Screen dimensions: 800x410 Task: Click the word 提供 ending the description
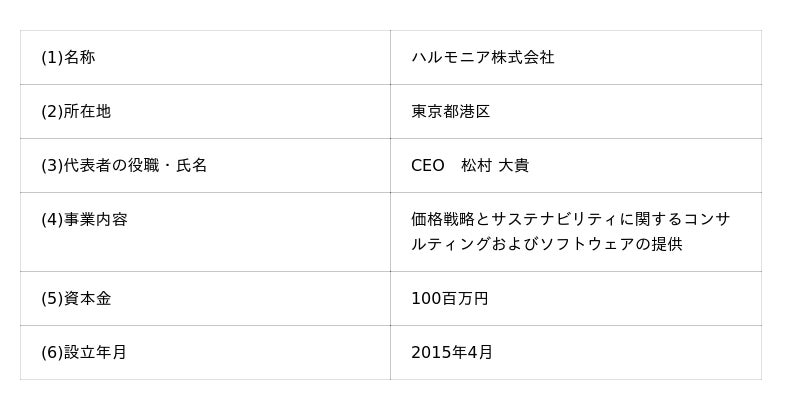pyautogui.click(x=667, y=244)
